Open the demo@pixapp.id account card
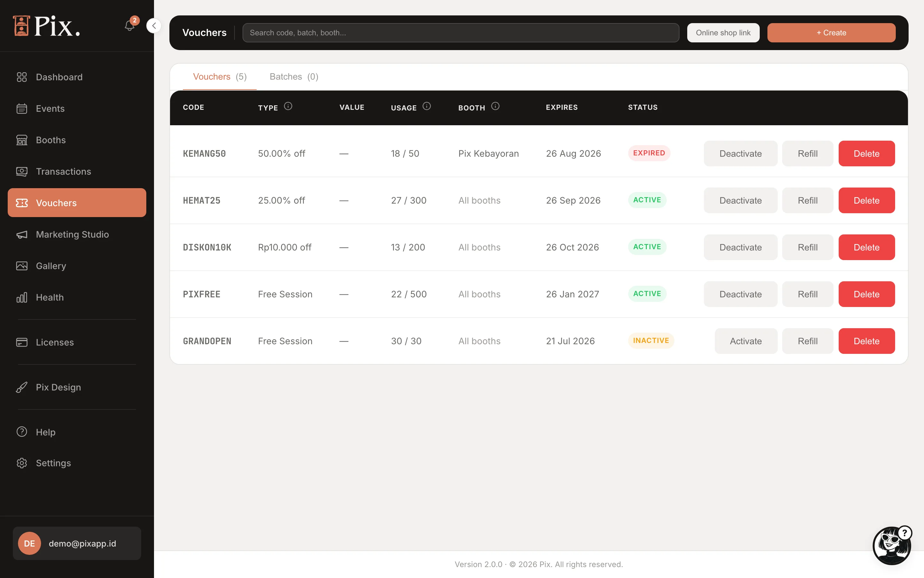This screenshot has width=924, height=578. pyautogui.click(x=77, y=543)
